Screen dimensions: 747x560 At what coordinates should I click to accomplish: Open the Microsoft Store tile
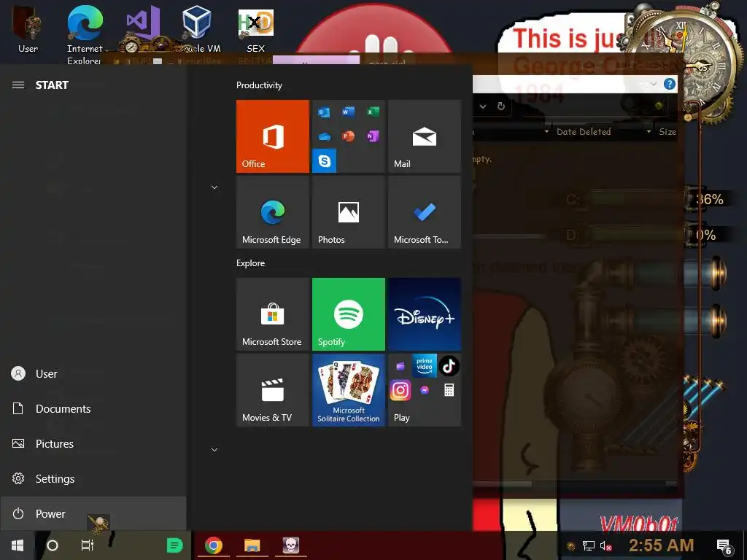pos(273,314)
